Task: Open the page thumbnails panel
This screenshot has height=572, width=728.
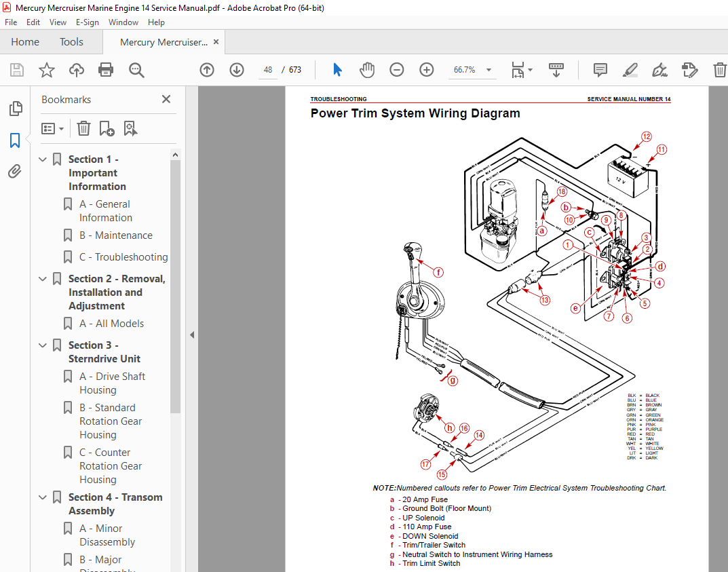Action: tap(15, 109)
